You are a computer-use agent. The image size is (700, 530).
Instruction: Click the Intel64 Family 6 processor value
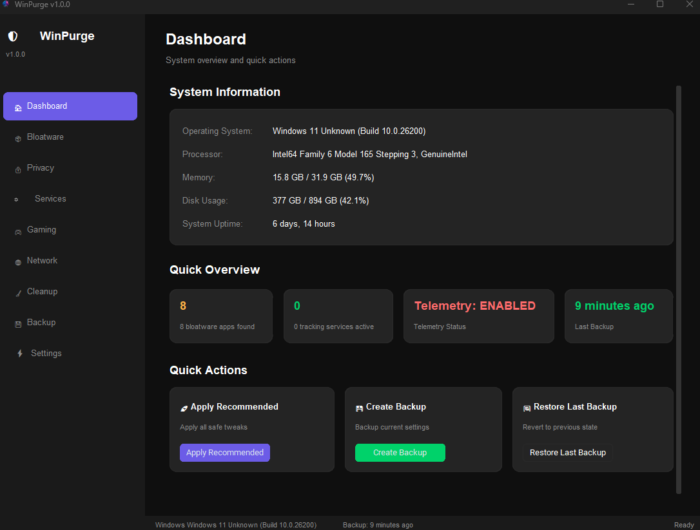[x=370, y=154]
